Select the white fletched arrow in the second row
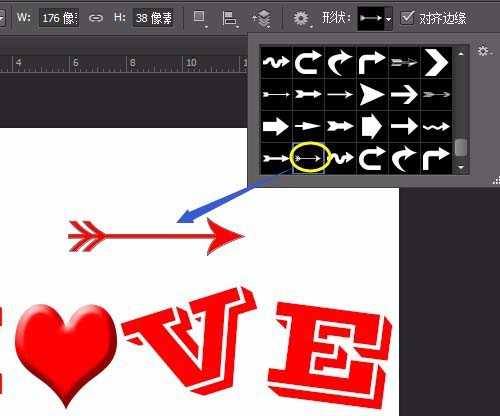Image resolution: width=500 pixels, height=416 pixels. point(308,95)
